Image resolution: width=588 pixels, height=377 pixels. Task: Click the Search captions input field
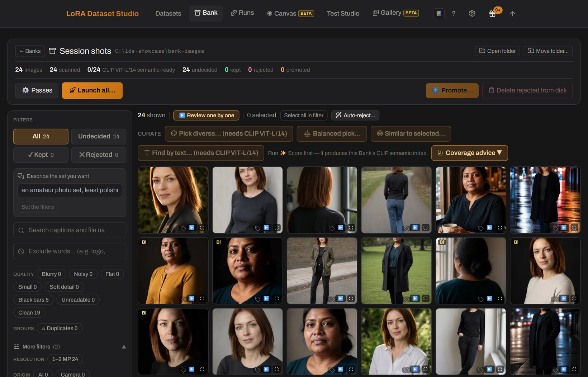click(x=70, y=230)
